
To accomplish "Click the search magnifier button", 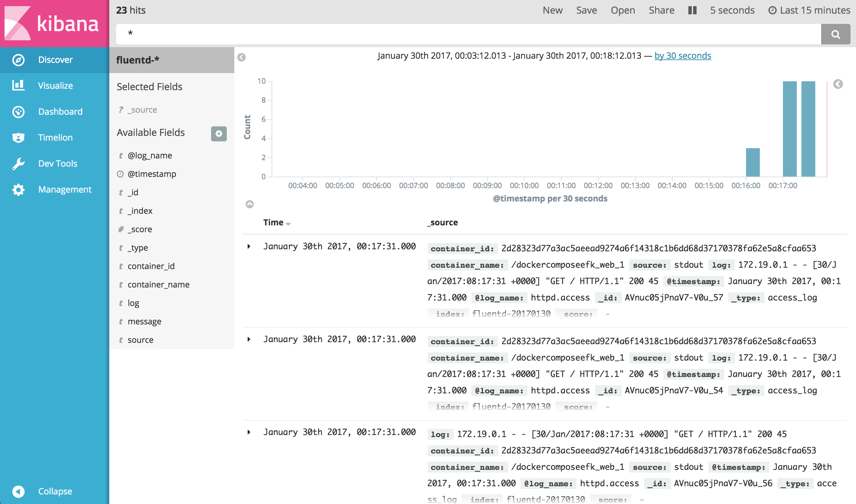I will coord(835,34).
